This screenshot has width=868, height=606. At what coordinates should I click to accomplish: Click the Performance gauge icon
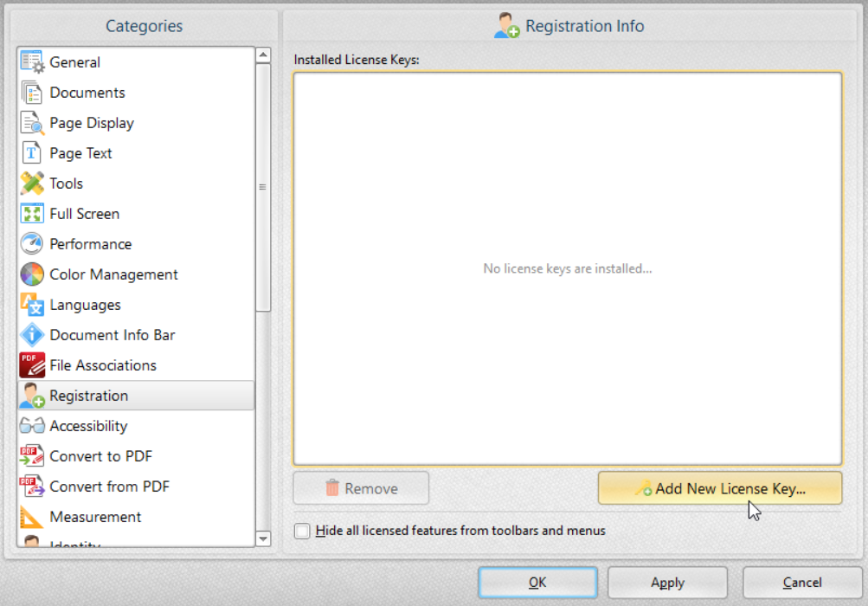tap(32, 244)
